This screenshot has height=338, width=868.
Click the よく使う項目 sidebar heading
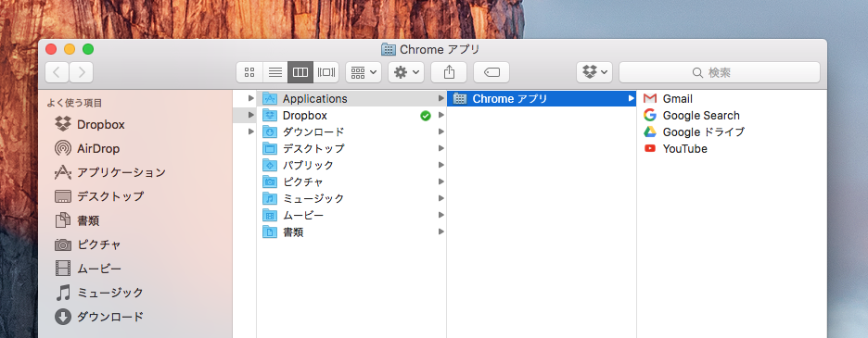click(74, 103)
